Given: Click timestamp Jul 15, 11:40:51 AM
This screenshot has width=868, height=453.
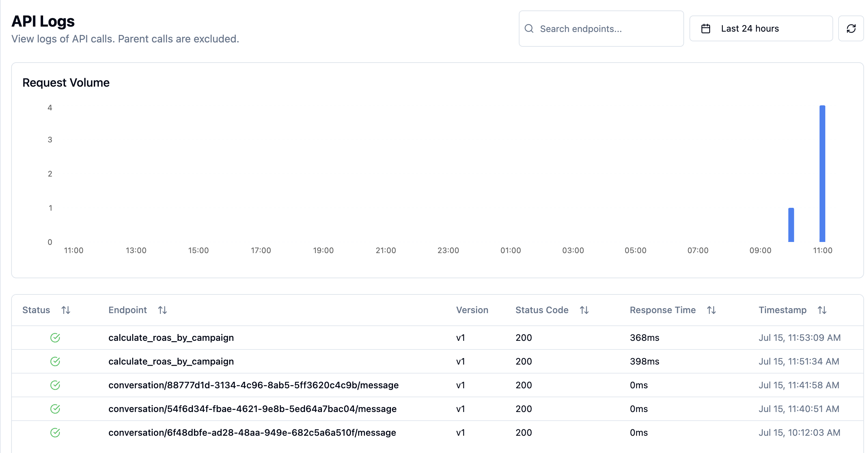Looking at the screenshot, I should 799,409.
